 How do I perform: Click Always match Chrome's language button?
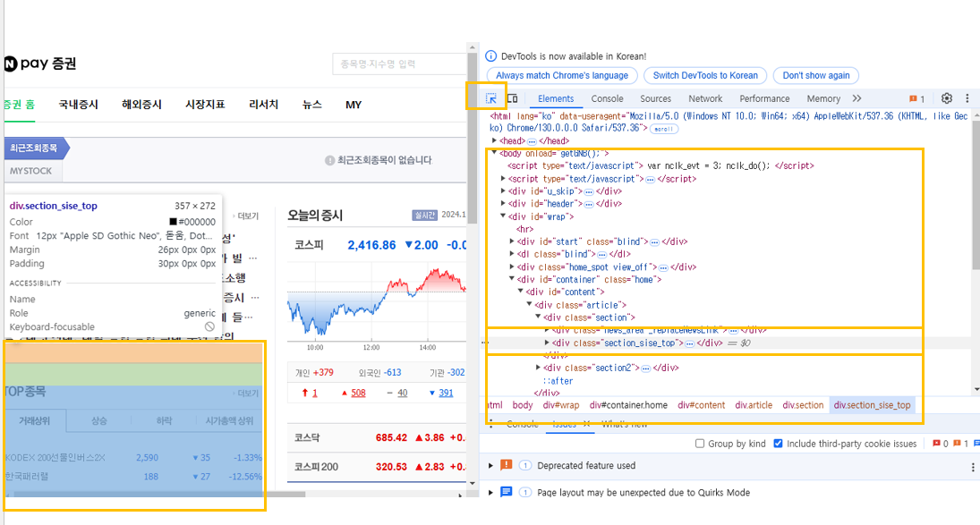coord(562,75)
